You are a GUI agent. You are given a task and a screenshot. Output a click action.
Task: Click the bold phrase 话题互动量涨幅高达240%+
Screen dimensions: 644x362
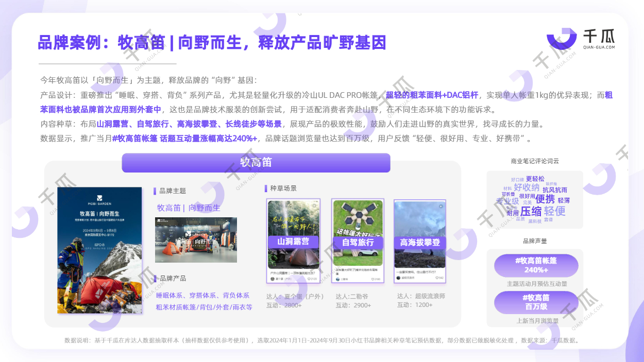208,139
